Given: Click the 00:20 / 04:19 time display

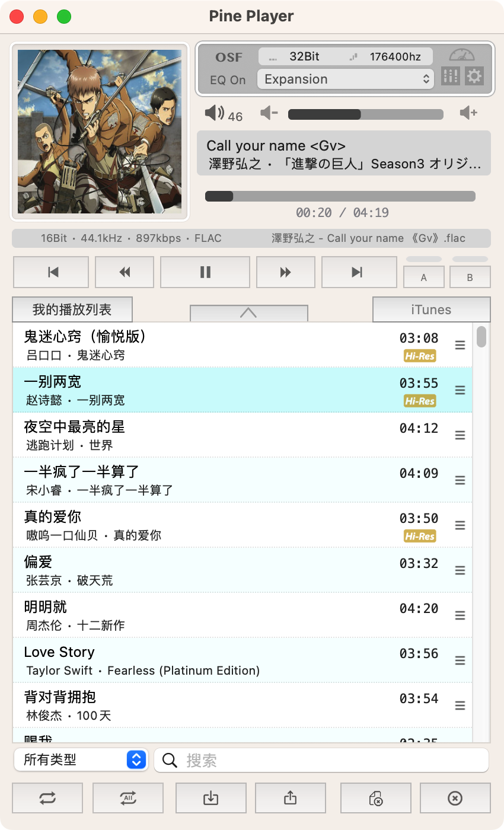Looking at the screenshot, I should (x=342, y=213).
